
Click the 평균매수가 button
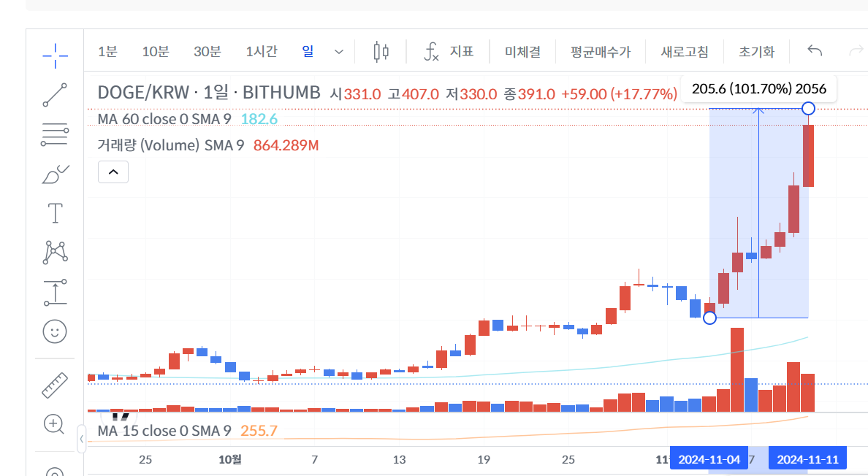coord(601,52)
